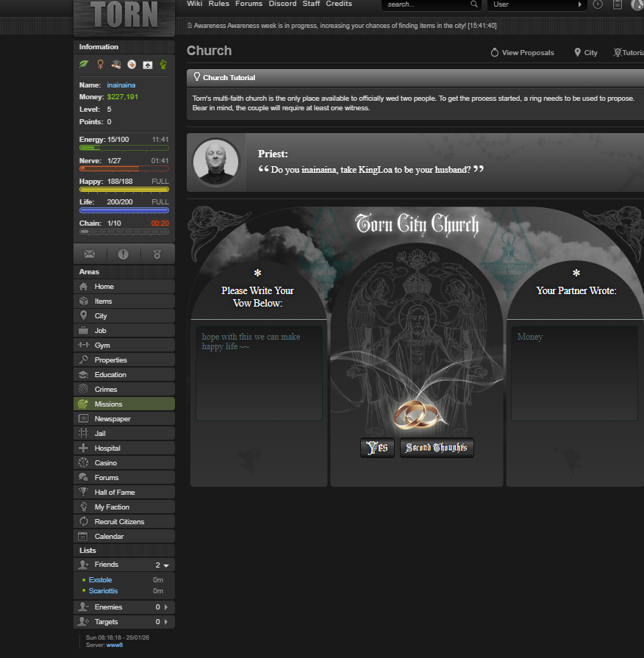Open the User dropdown in top bar

coord(537,4)
